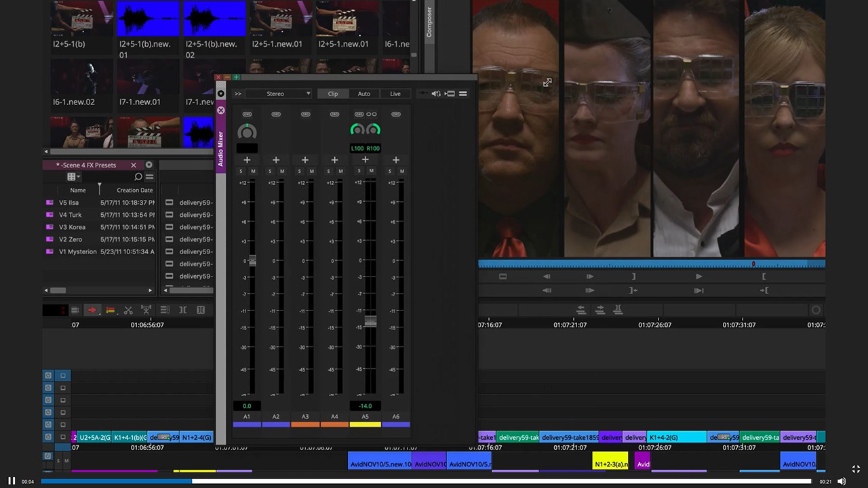
Task: Expand the bin view mode dropdown
Action: (73, 177)
